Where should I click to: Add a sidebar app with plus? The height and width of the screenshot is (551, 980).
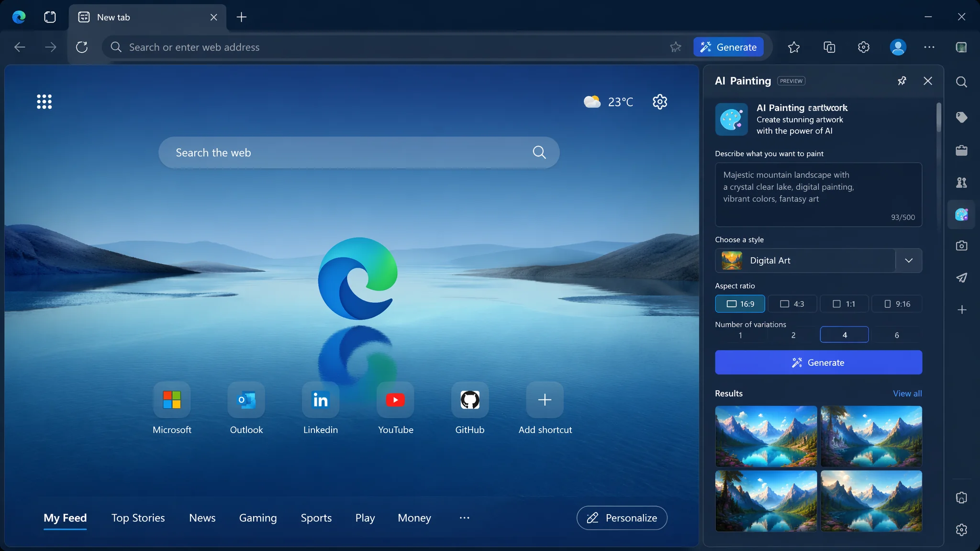pos(962,309)
